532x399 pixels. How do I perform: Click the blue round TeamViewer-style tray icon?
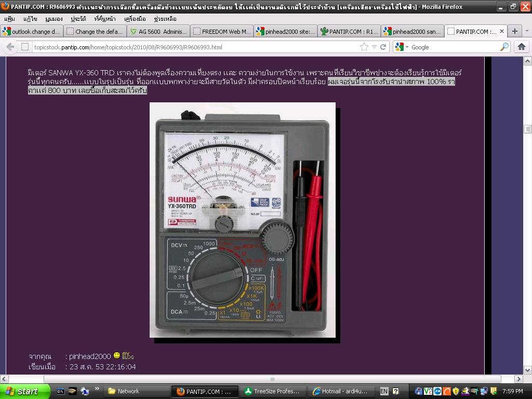click(x=437, y=391)
